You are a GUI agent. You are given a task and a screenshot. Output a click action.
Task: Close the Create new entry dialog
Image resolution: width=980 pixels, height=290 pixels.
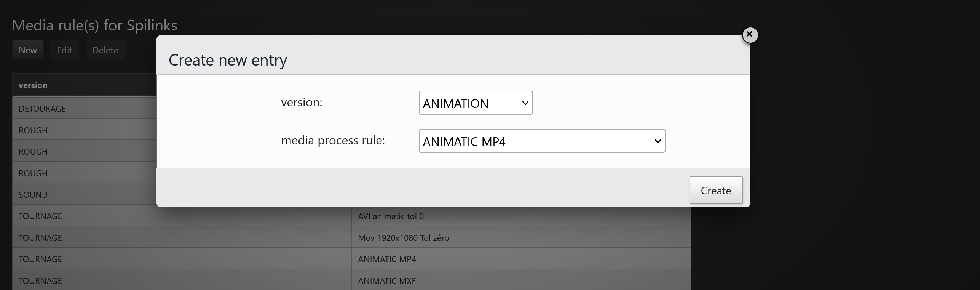(750, 35)
